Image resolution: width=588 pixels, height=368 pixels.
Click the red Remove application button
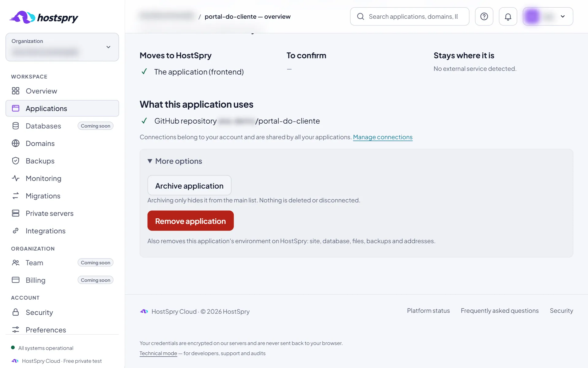coord(190,221)
